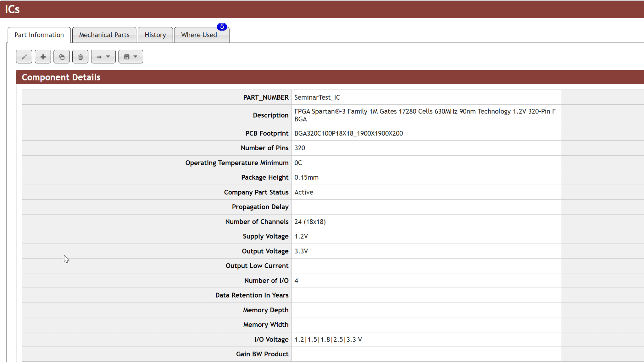Click the Duplicate part icon
This screenshot has width=644, height=362.
(62, 57)
